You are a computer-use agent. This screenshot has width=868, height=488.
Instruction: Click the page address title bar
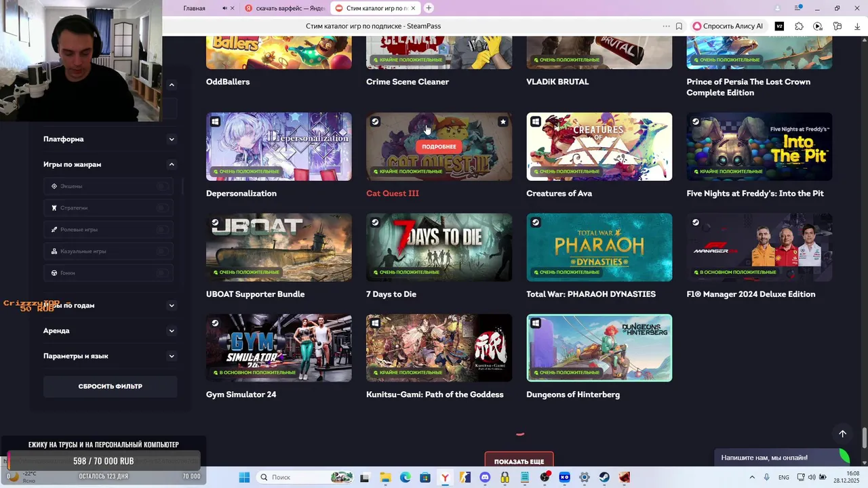pos(373,26)
